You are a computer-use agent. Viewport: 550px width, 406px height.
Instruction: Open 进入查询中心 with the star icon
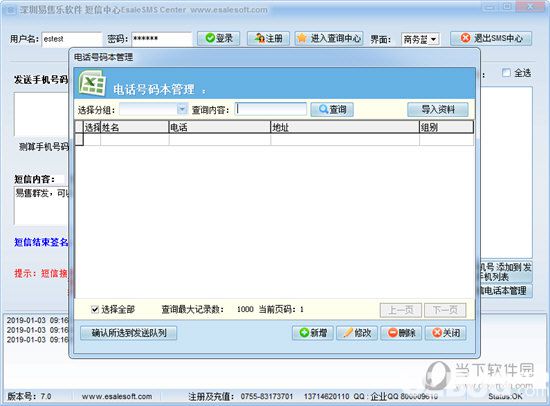[x=329, y=38]
